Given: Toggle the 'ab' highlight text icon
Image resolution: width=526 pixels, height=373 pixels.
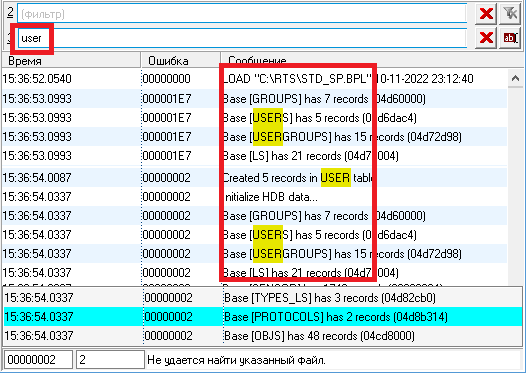Looking at the screenshot, I should [x=510, y=38].
